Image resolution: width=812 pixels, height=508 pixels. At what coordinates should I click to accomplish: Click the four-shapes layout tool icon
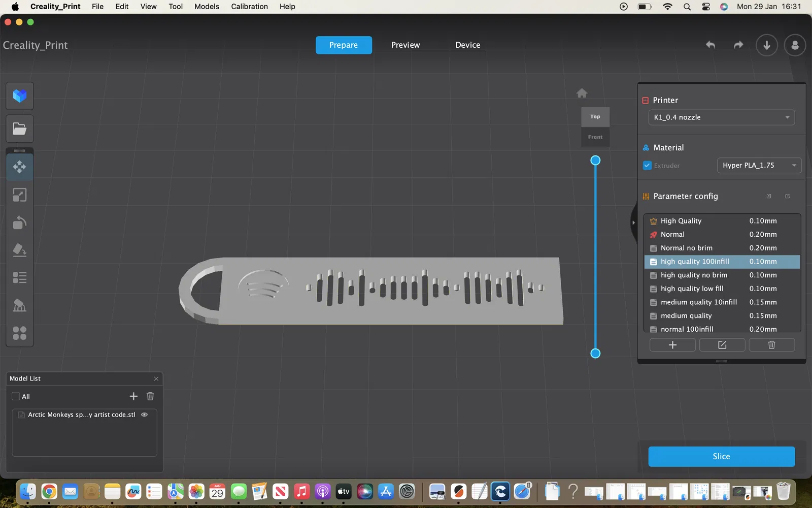pyautogui.click(x=20, y=333)
